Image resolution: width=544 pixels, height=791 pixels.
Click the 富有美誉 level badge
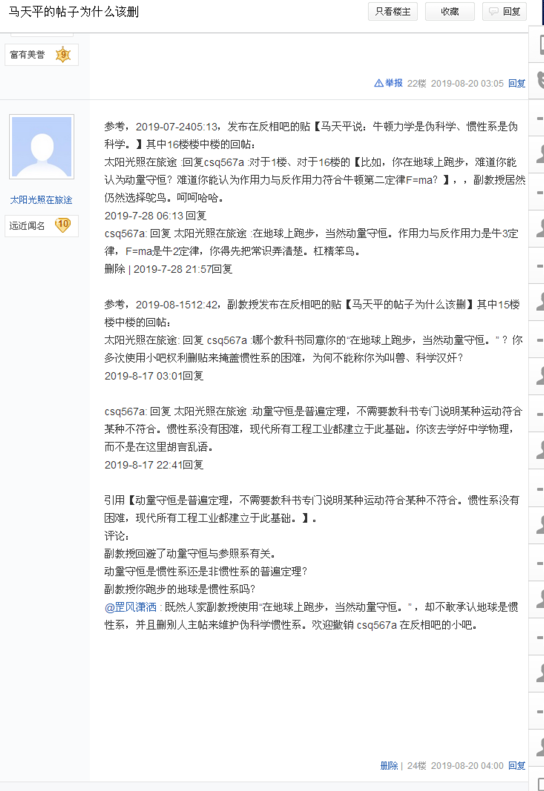pyautogui.click(x=41, y=54)
